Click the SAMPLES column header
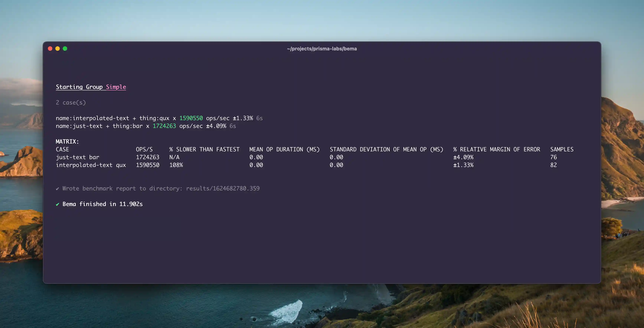The height and width of the screenshot is (328, 644). (562, 149)
